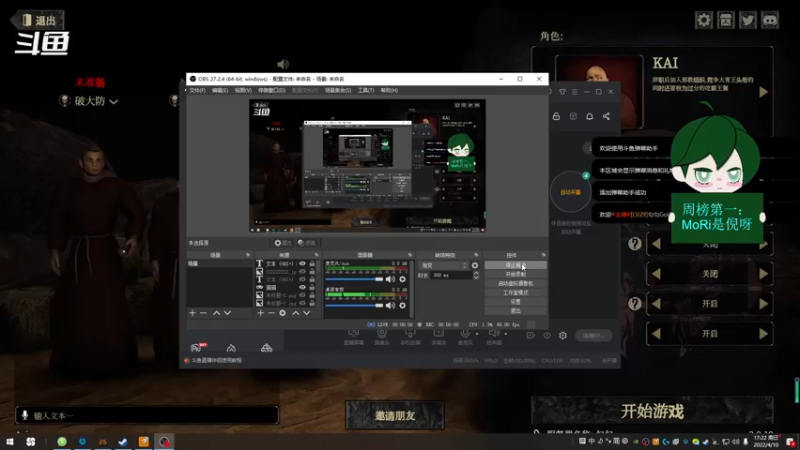Click the upper question mark help icon beside the options
Viewport: 800px width, 450px height.
click(635, 243)
